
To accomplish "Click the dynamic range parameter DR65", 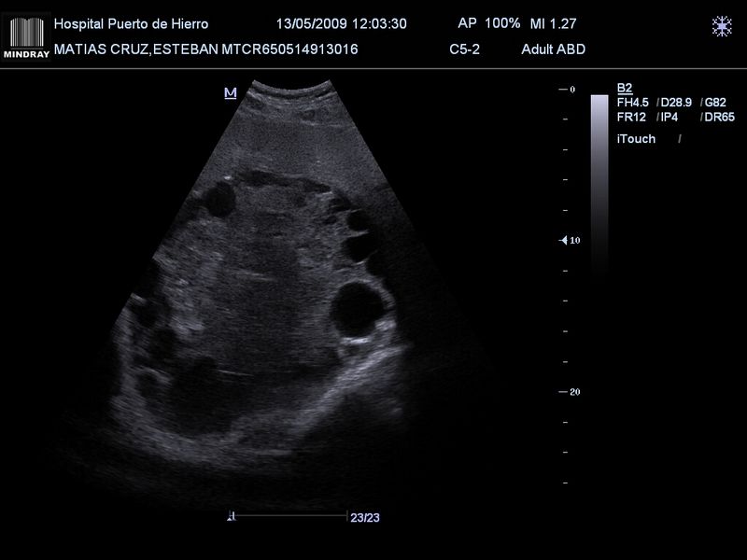I will pyautogui.click(x=719, y=118).
